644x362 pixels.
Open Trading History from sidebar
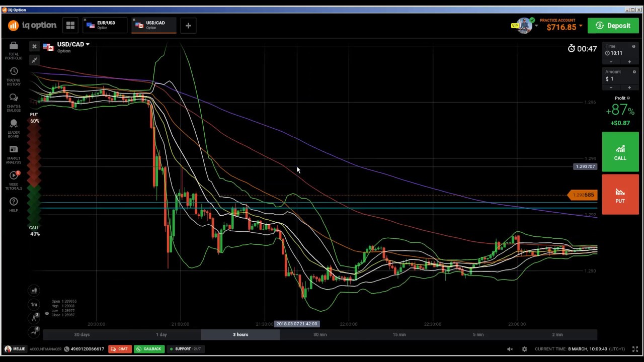pos(14,76)
